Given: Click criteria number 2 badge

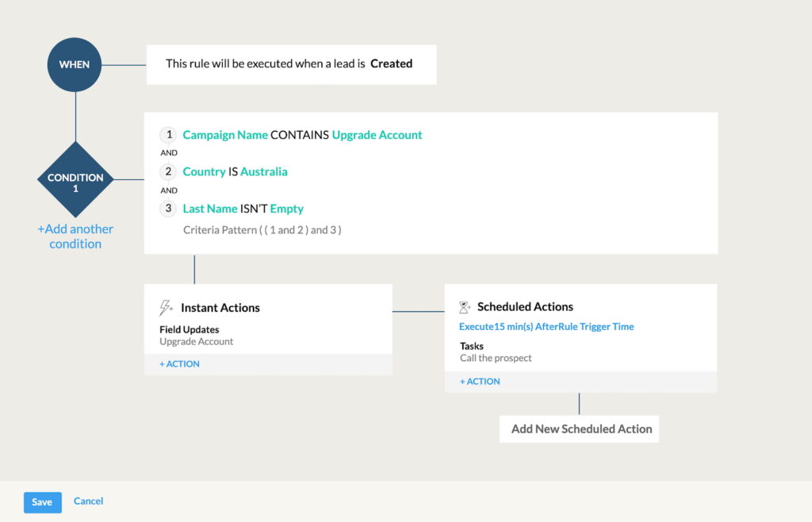Looking at the screenshot, I should (x=168, y=171).
